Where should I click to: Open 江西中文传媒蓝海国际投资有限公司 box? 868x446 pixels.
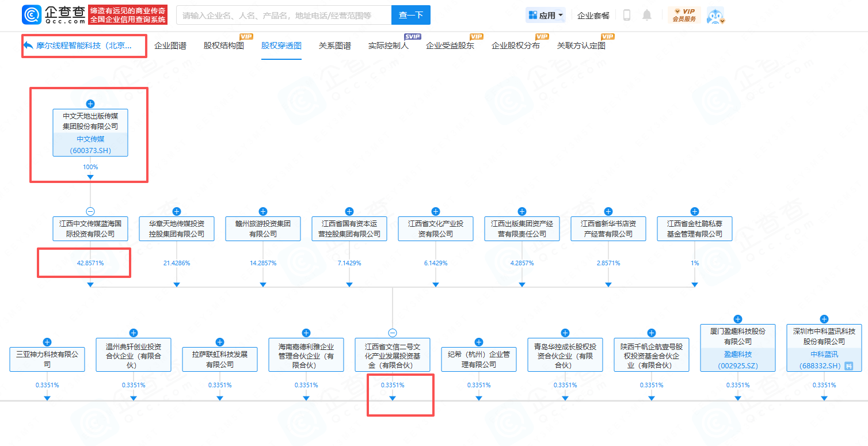pyautogui.click(x=90, y=228)
